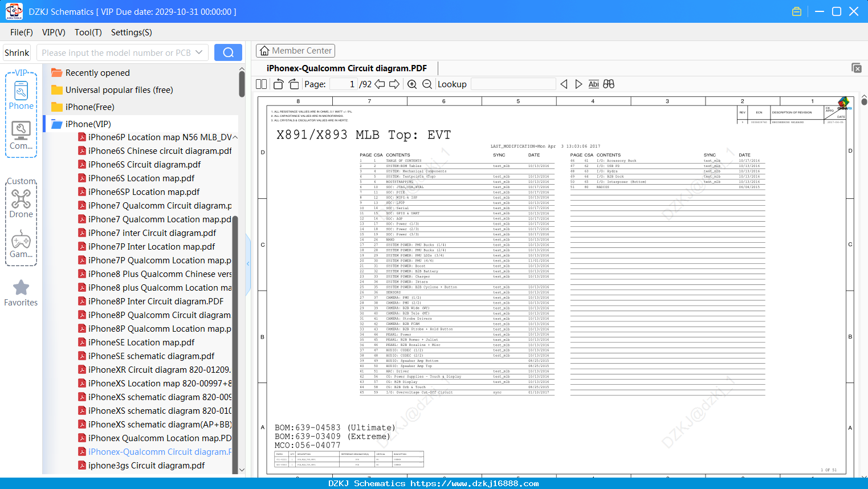This screenshot has width=868, height=489.
Task: Open the Recently opened folder
Action: 91,72
